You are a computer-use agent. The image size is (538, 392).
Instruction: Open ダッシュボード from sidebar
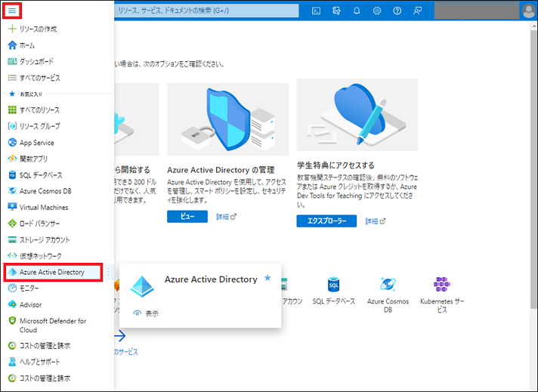point(36,61)
